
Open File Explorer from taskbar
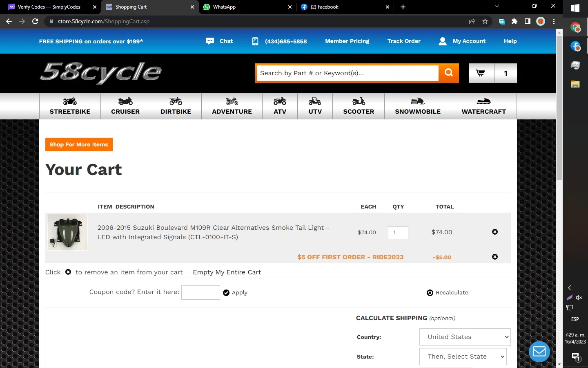click(575, 84)
